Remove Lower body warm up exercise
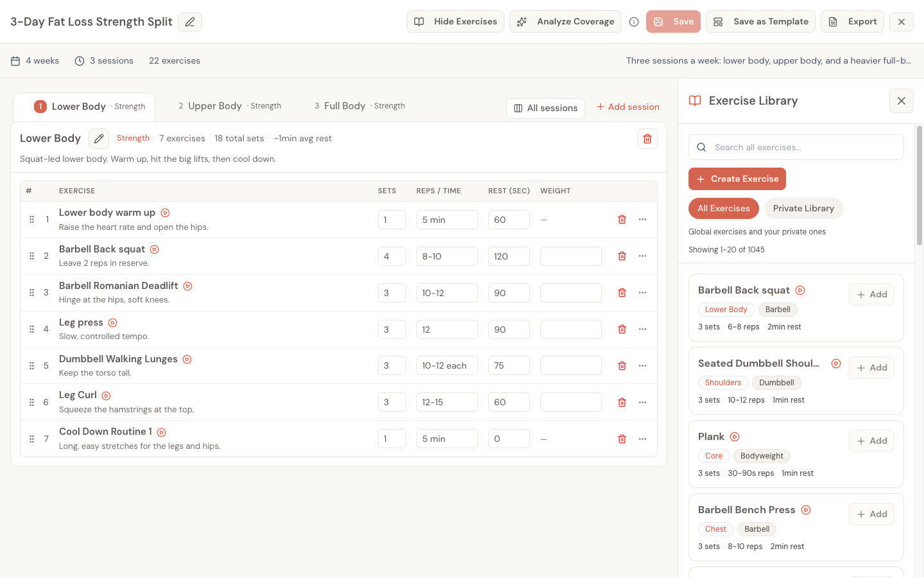Viewport: 924px width, 578px height. coord(622,220)
